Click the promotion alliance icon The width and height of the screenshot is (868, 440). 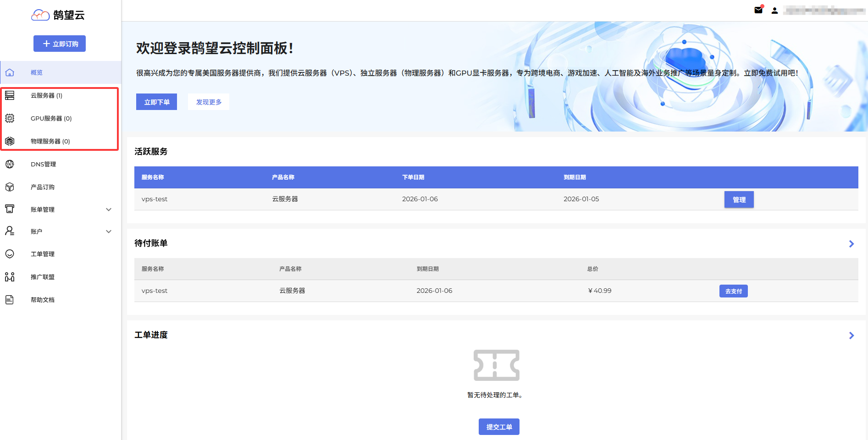point(10,277)
